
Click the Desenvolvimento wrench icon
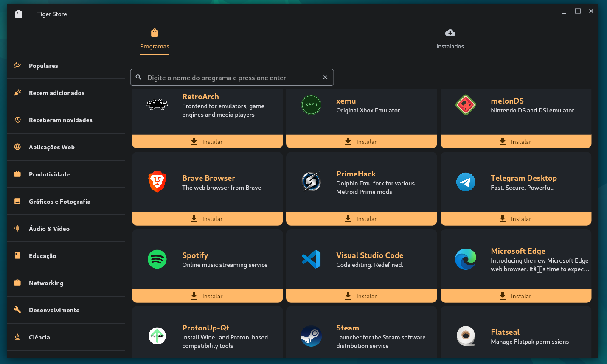point(17,310)
